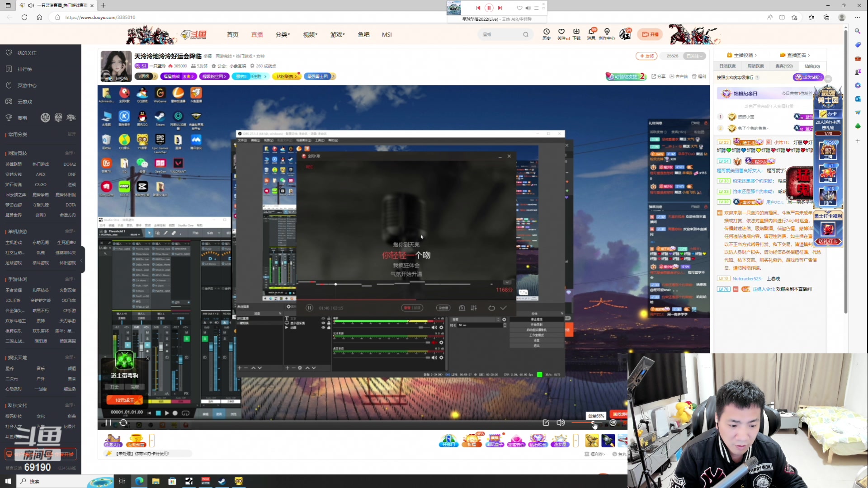The image size is (868, 488).
Task: Open 钻石粉丝 gift icon
Action: tap(538, 441)
